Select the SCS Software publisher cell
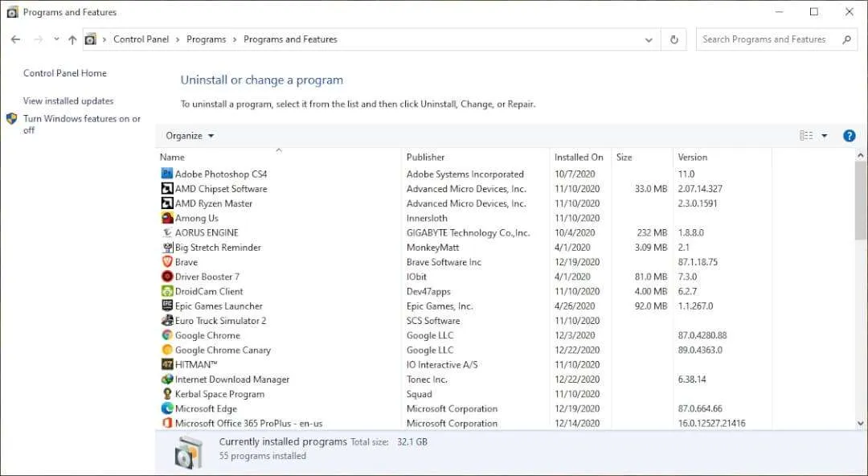 [x=433, y=320]
